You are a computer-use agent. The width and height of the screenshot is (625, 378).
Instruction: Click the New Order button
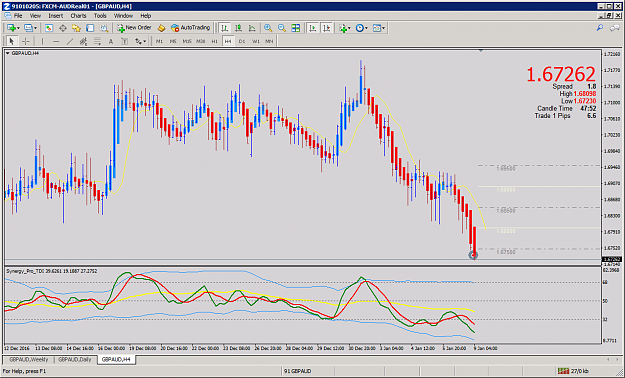[134, 28]
